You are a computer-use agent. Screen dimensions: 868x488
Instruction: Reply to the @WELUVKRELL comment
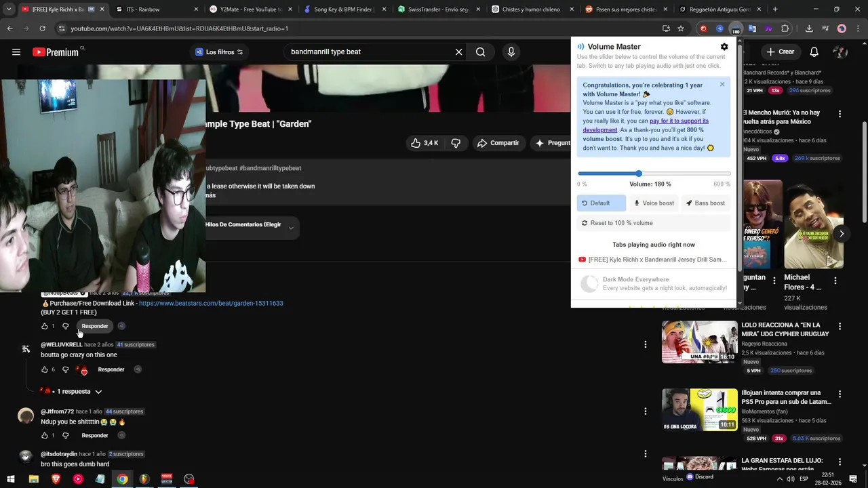(x=111, y=369)
